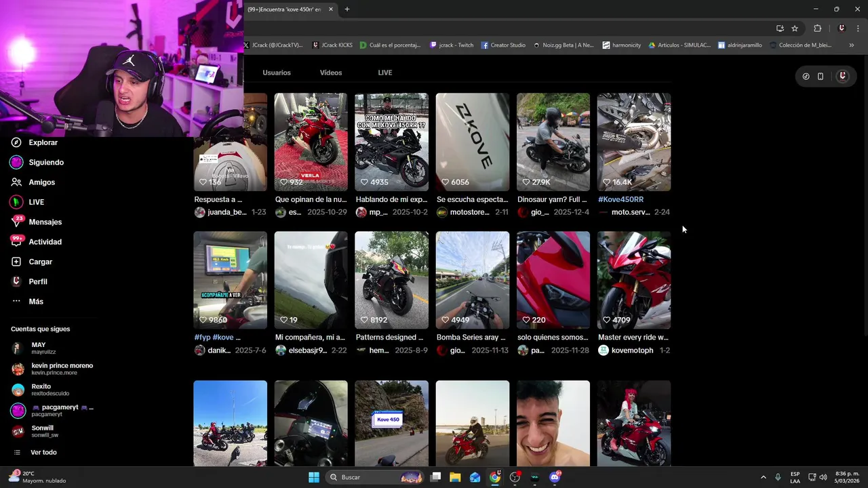Viewport: 868px width, 488px height.
Task: Open the weather widget showing 20°C
Action: pos(37,477)
